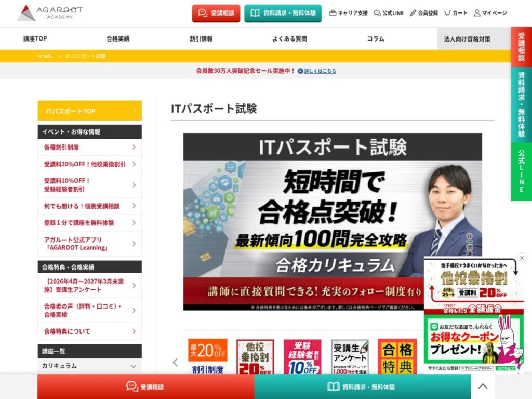Click the green 資料請求・無料体験 header button
This screenshot has width=532, height=399.
click(283, 13)
